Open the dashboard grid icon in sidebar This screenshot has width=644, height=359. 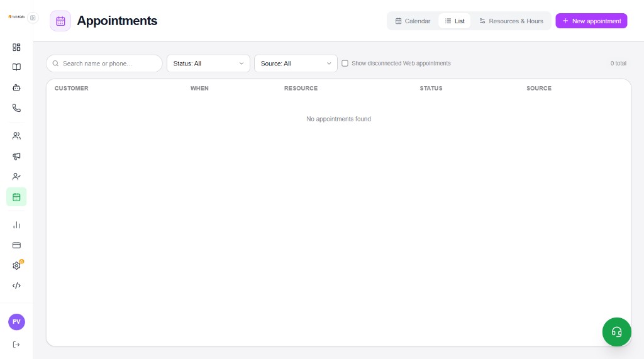16,47
